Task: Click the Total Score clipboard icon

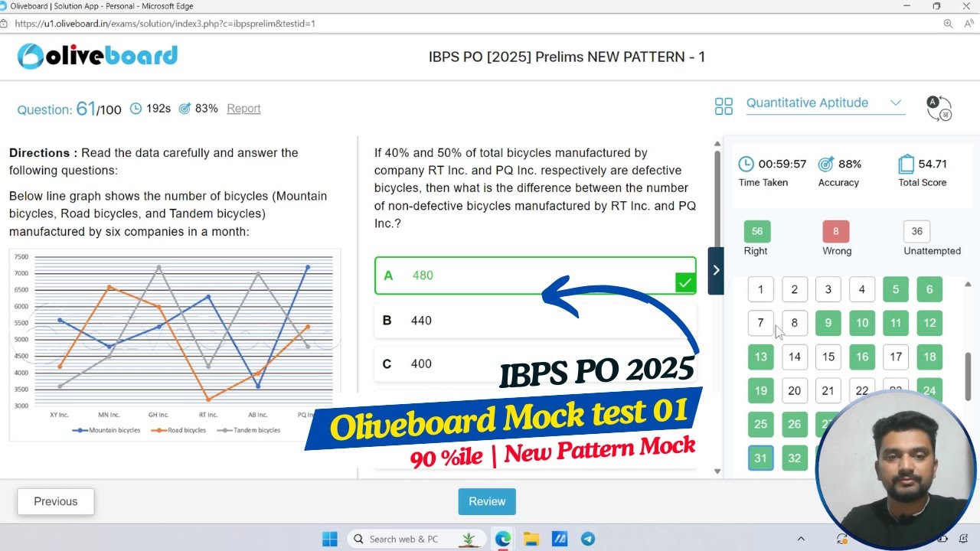Action: pos(906,164)
